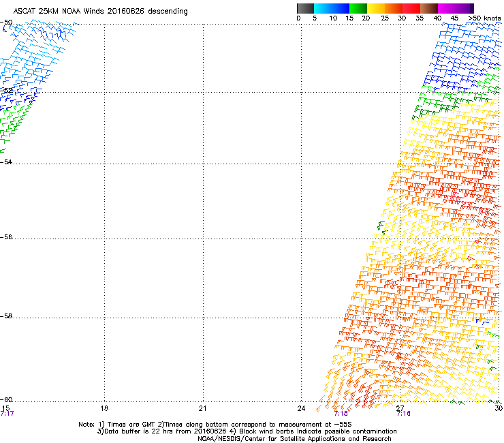Click the '>50 knots' legend label
The height and width of the screenshot is (443, 504).
(485, 18)
